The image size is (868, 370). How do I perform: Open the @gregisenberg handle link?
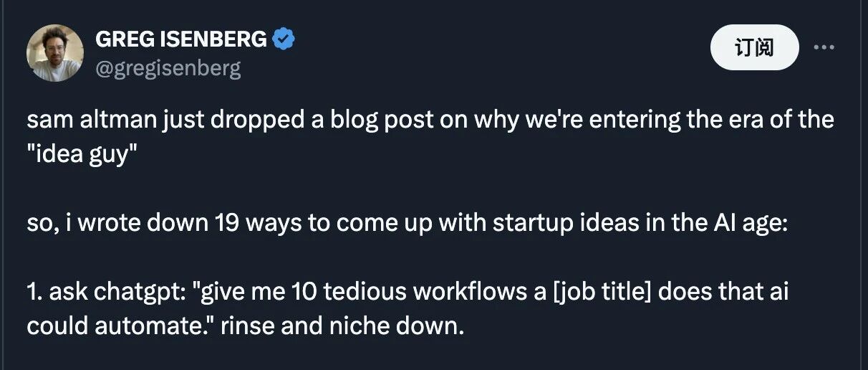click(x=168, y=68)
